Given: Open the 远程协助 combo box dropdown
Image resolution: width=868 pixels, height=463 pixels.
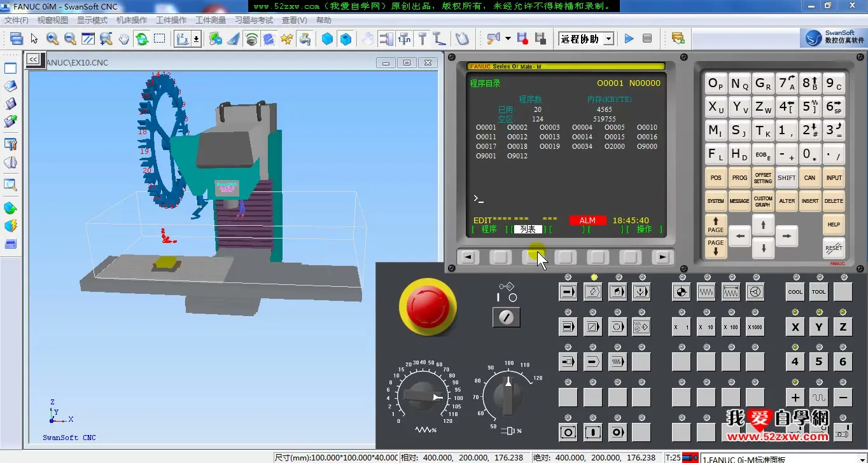Looking at the screenshot, I should (x=608, y=39).
